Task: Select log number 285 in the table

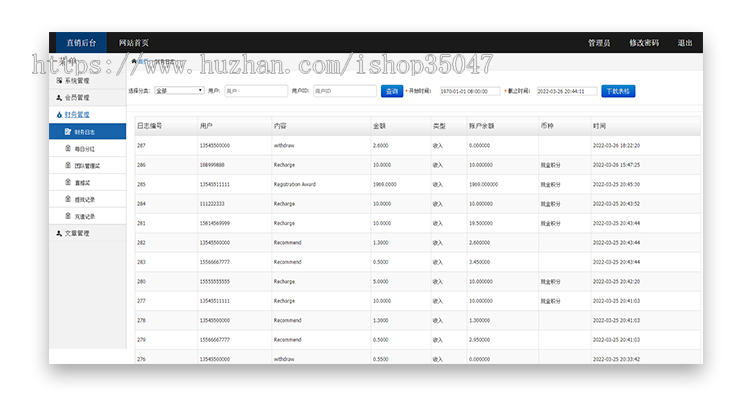Action: pyautogui.click(x=142, y=184)
